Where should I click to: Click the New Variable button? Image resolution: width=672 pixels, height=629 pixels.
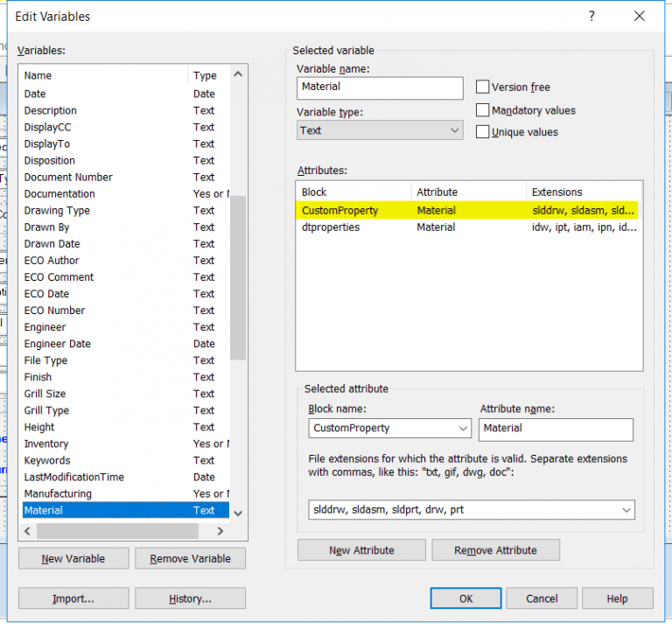click(x=73, y=559)
